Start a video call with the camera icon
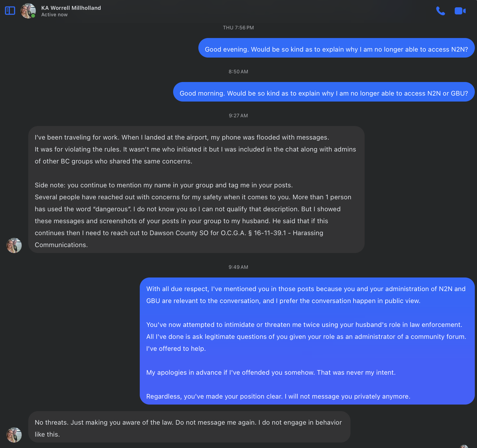Viewport: 477px width, 448px height. (x=460, y=11)
